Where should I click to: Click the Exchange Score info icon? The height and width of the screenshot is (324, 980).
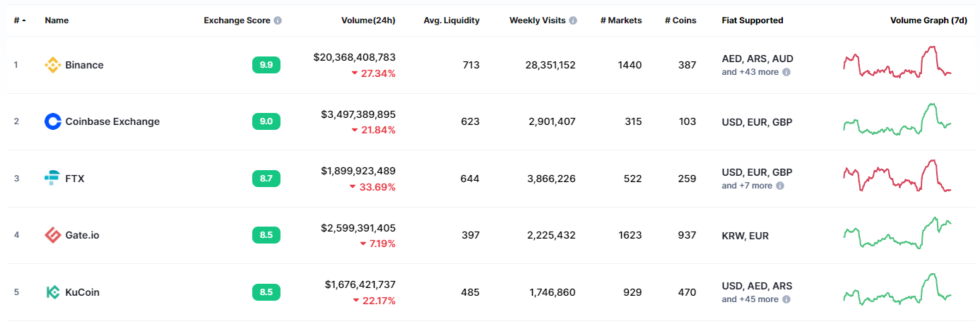point(278,20)
